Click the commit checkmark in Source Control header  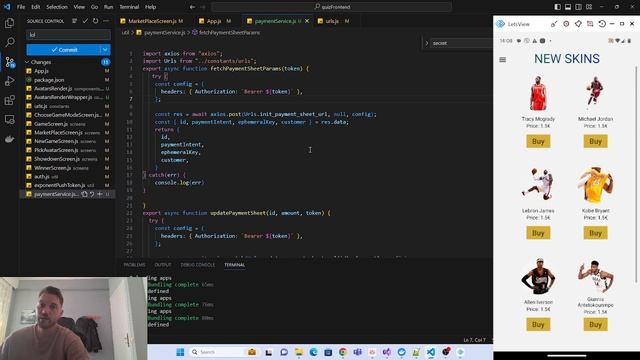pos(85,21)
